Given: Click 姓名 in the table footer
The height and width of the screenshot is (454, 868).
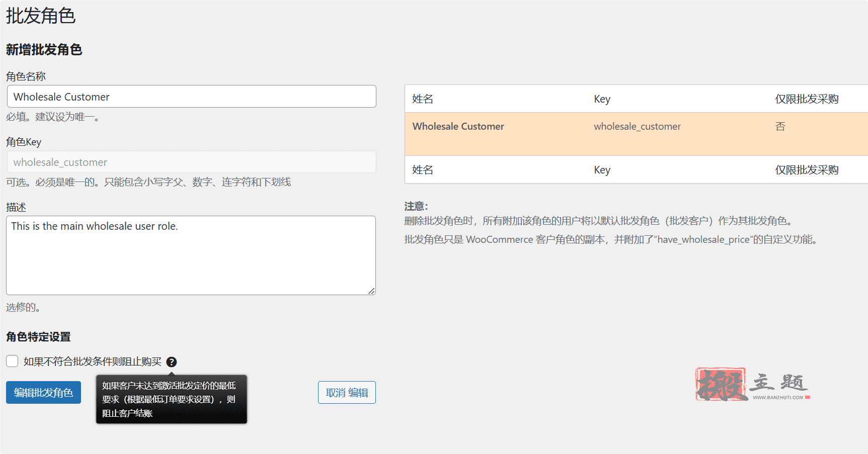Looking at the screenshot, I should 423,170.
